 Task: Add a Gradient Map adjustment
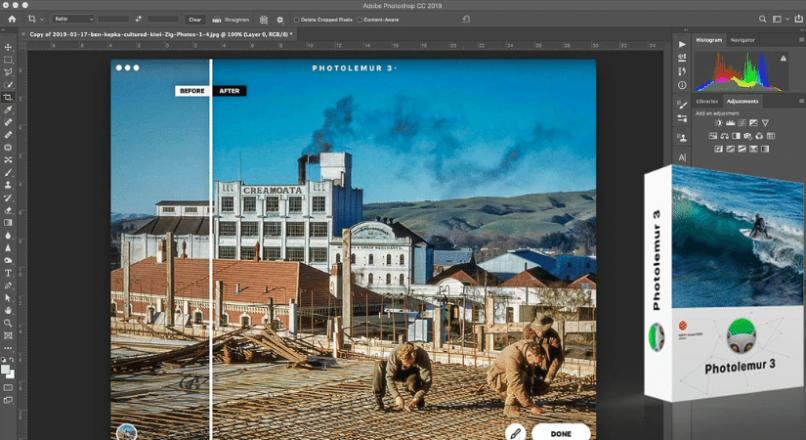coord(765,149)
